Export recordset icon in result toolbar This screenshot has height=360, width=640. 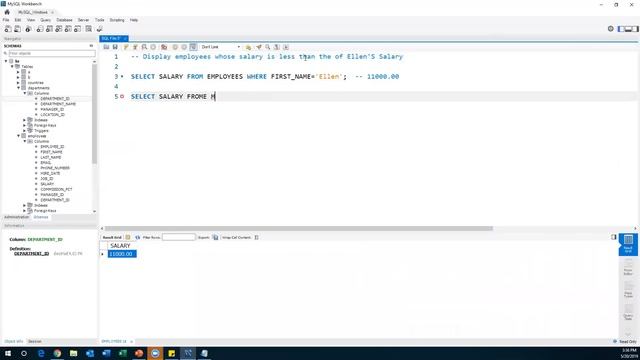click(x=216, y=238)
